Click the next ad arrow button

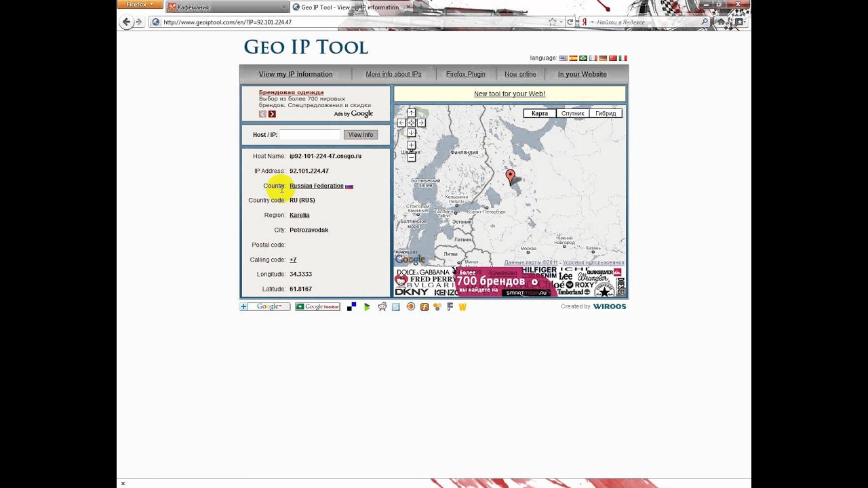click(272, 114)
